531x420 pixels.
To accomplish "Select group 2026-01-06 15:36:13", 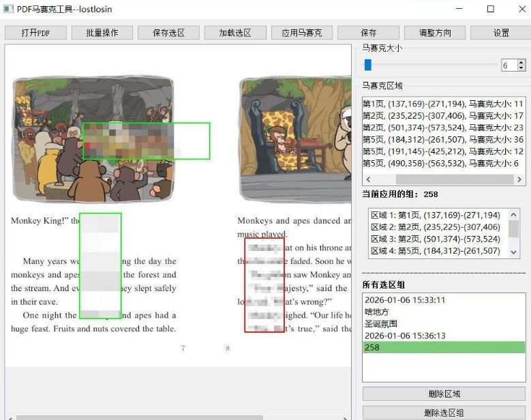I will pyautogui.click(x=444, y=335).
